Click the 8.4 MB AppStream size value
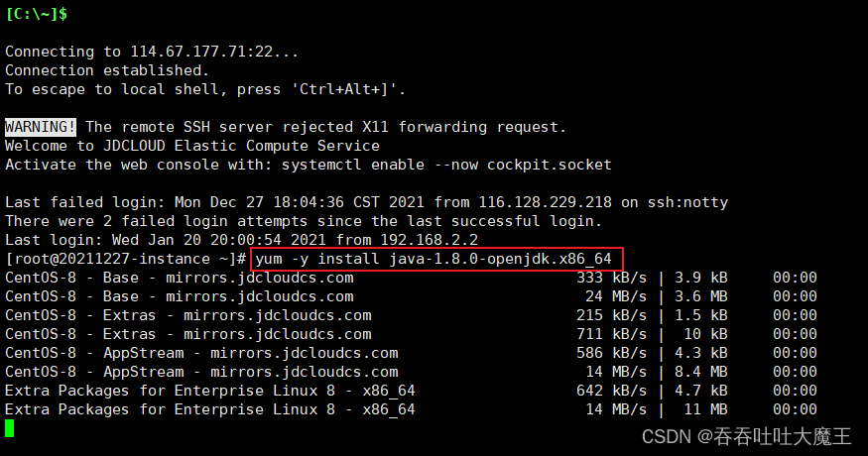The width and height of the screenshot is (868, 456). coord(700,372)
